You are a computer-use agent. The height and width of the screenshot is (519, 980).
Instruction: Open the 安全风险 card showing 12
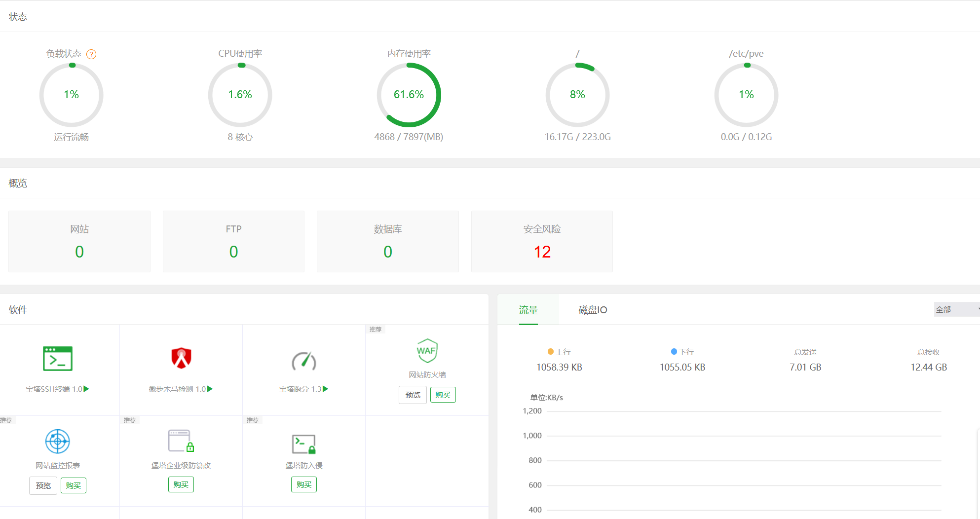pyautogui.click(x=542, y=241)
